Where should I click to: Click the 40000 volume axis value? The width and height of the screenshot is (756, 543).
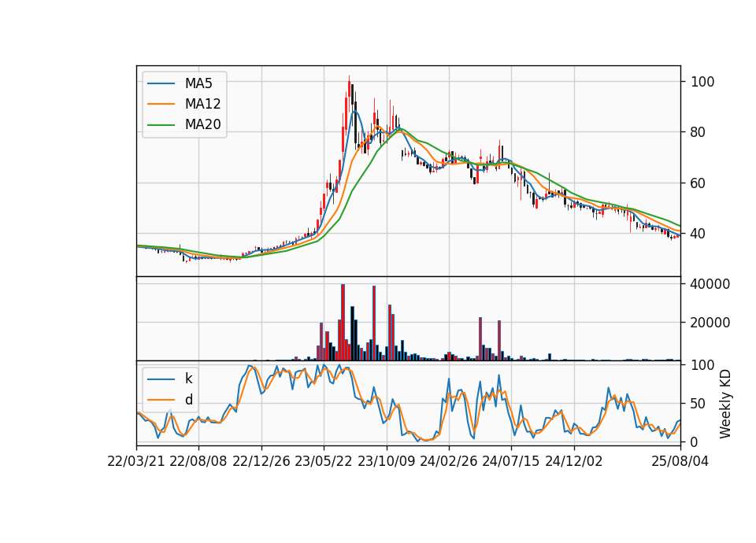coord(710,284)
